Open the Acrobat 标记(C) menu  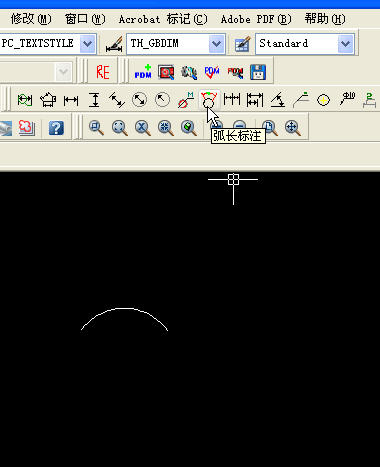163,19
